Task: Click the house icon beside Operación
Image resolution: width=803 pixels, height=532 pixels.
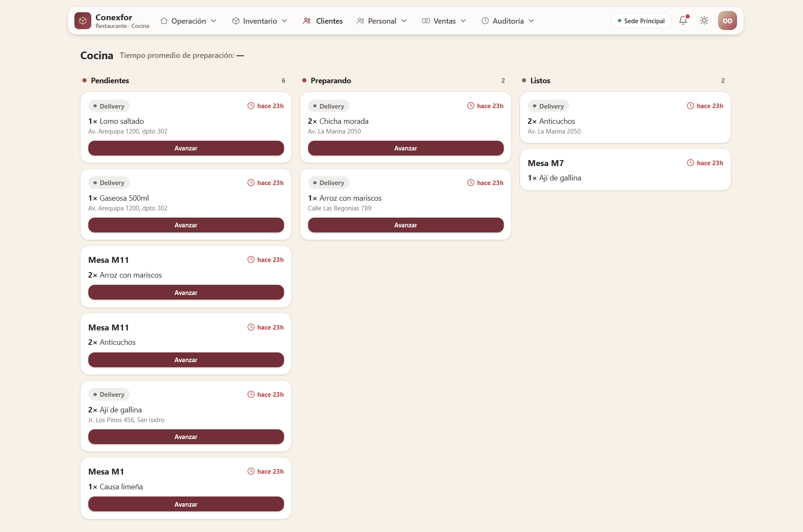Action: 164,21
